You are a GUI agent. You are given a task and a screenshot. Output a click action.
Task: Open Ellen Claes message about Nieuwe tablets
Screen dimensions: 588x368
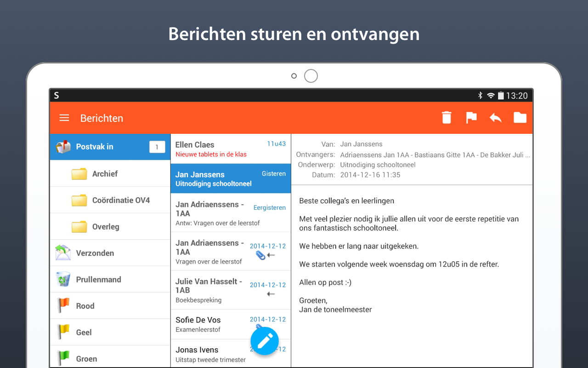(x=231, y=149)
